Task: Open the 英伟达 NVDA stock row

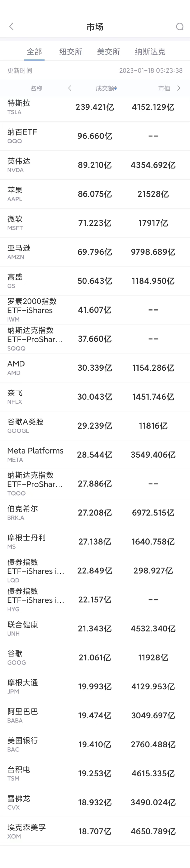Action: click(x=95, y=165)
